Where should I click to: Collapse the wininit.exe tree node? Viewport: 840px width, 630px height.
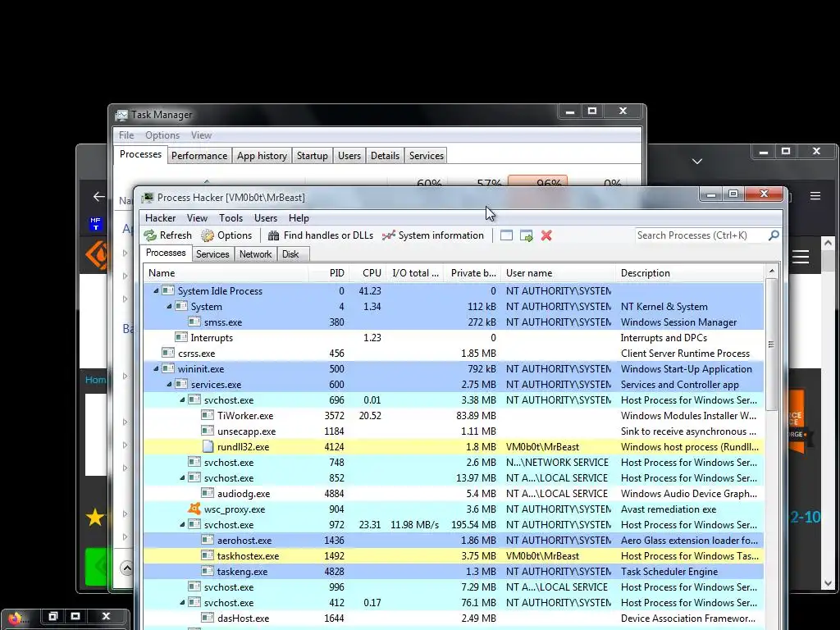click(156, 368)
